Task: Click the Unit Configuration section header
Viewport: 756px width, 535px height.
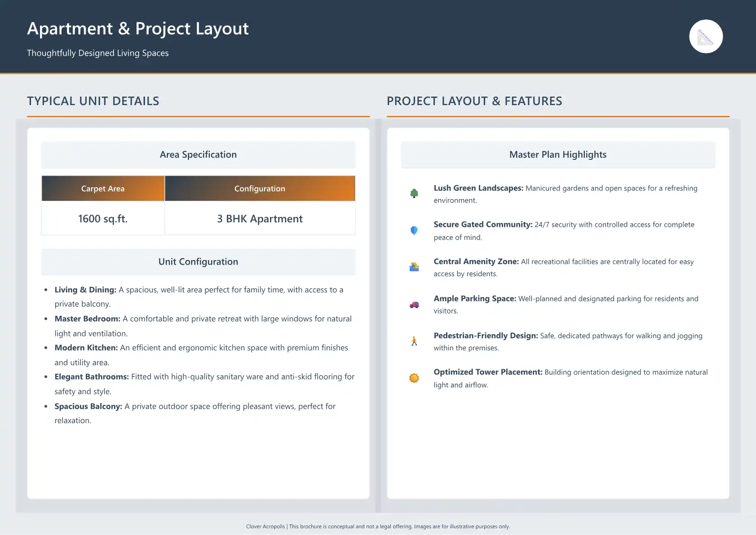Action: pos(198,262)
